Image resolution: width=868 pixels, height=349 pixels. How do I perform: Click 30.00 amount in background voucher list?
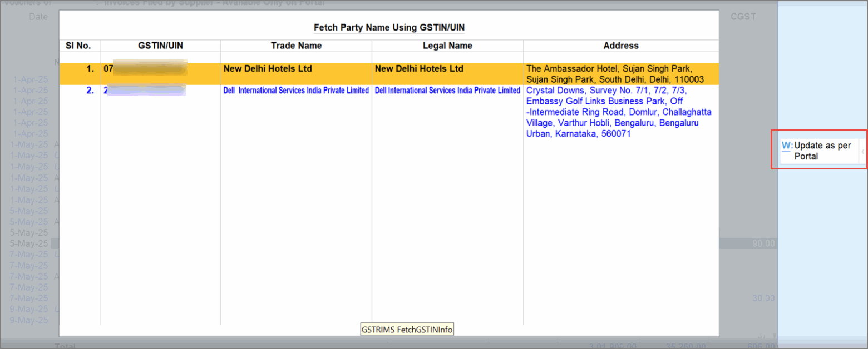pyautogui.click(x=763, y=298)
